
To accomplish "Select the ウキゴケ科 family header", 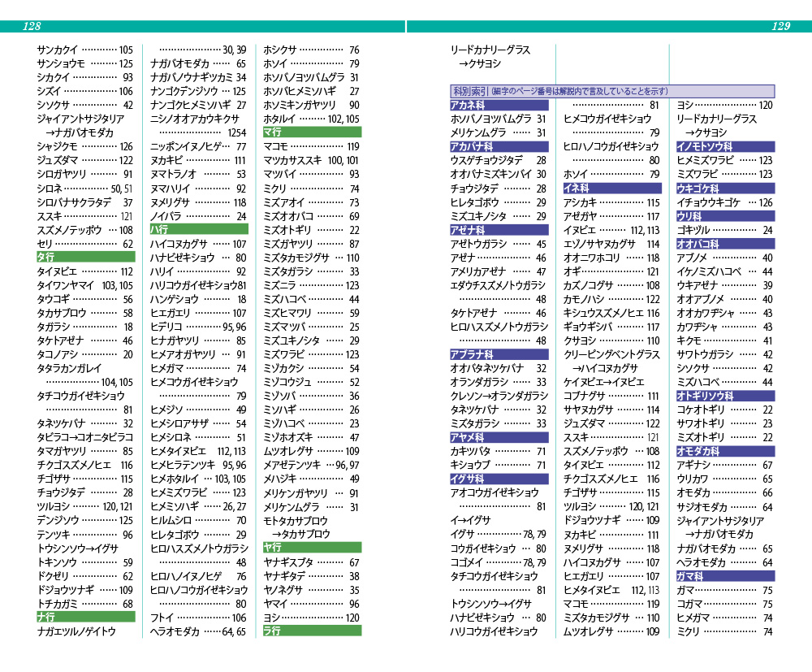I will pyautogui.click(x=725, y=188).
